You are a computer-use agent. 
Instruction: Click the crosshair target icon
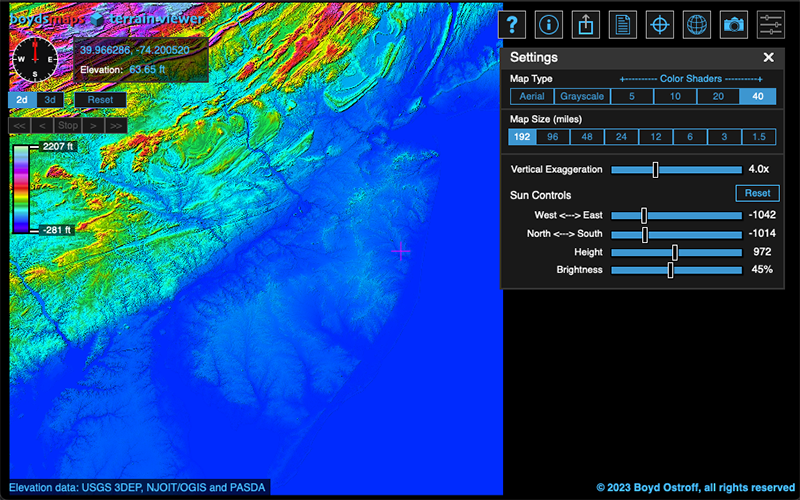click(660, 25)
